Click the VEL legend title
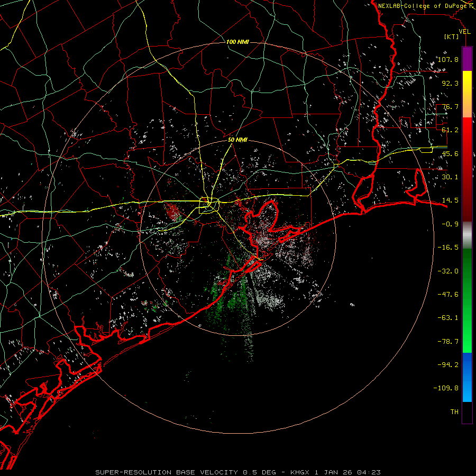 click(465, 32)
